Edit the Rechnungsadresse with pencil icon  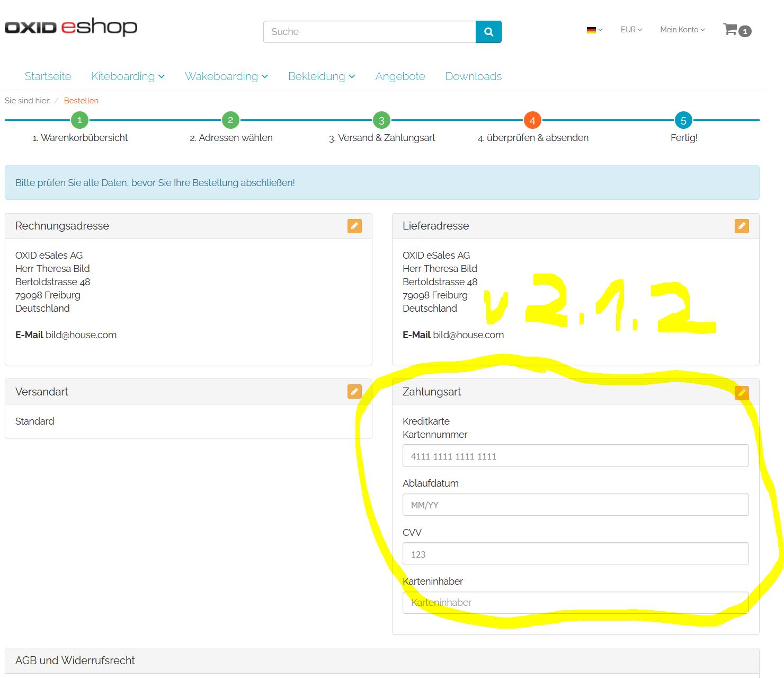(354, 226)
